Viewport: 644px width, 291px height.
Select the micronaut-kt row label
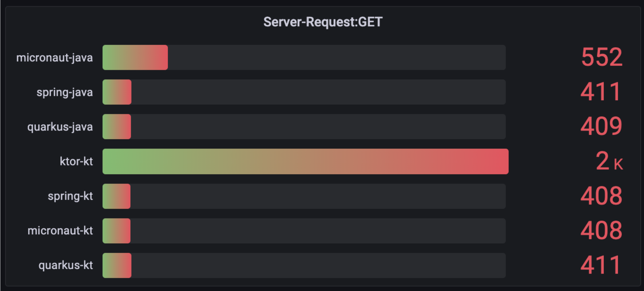tap(60, 231)
